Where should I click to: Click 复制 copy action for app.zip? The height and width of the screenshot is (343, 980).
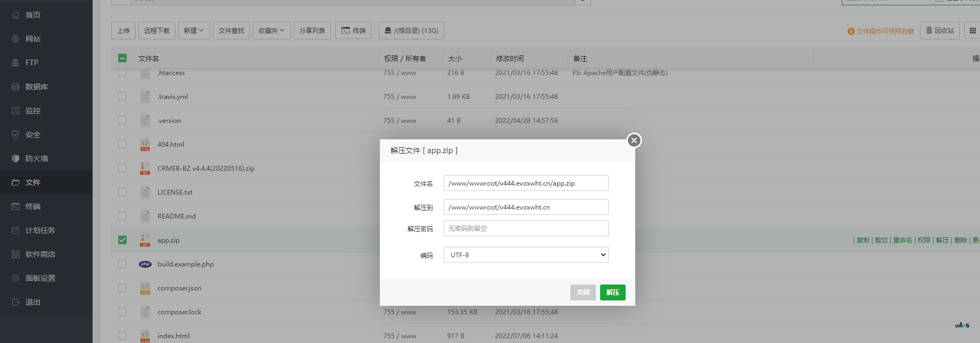pos(863,240)
